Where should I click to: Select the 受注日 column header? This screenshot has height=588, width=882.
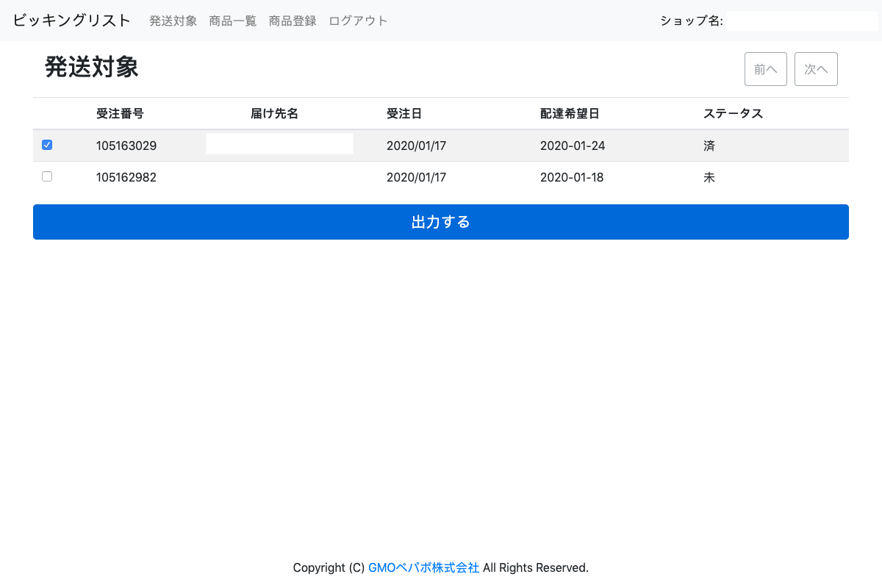coord(404,113)
